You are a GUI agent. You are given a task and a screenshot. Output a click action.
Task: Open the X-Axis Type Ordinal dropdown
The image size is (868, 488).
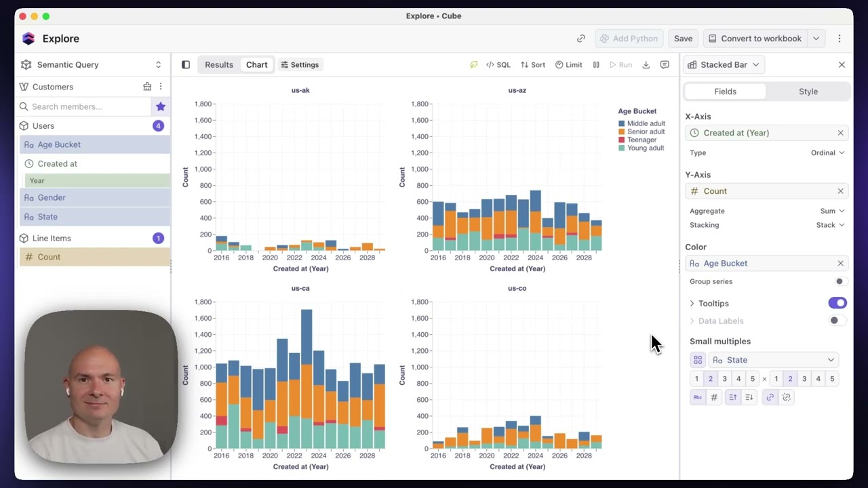(x=827, y=152)
